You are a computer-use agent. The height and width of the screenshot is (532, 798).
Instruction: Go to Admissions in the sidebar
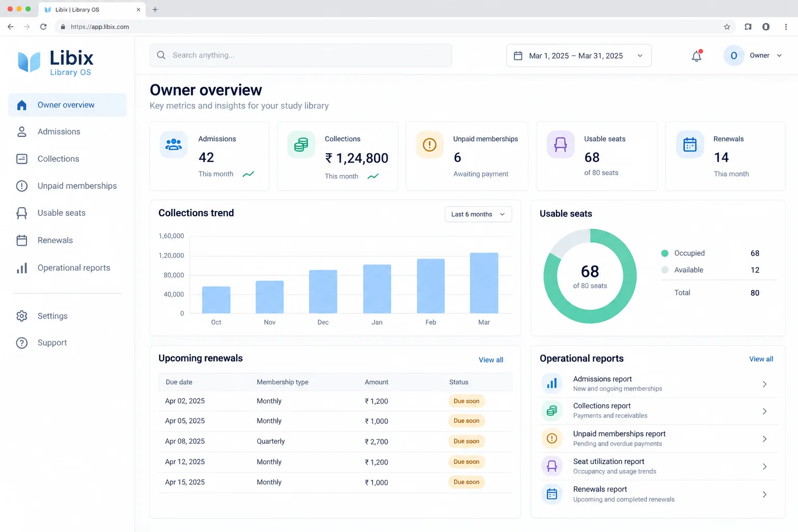(68, 132)
